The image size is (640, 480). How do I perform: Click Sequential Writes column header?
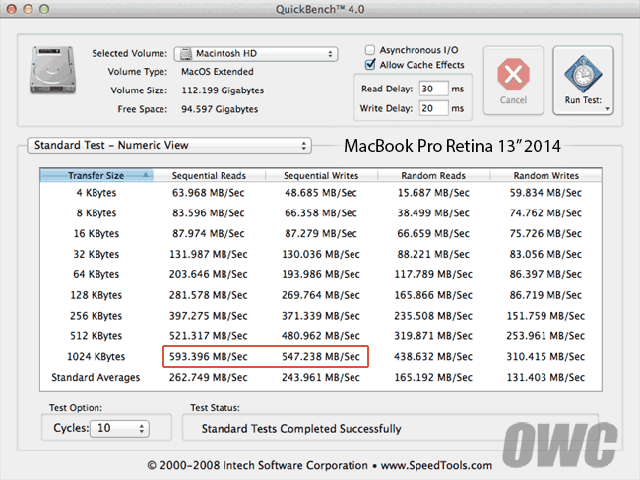[321, 176]
